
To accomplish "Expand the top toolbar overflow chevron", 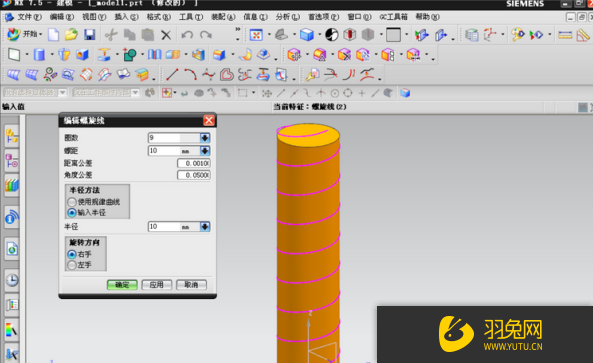I will (x=238, y=29).
